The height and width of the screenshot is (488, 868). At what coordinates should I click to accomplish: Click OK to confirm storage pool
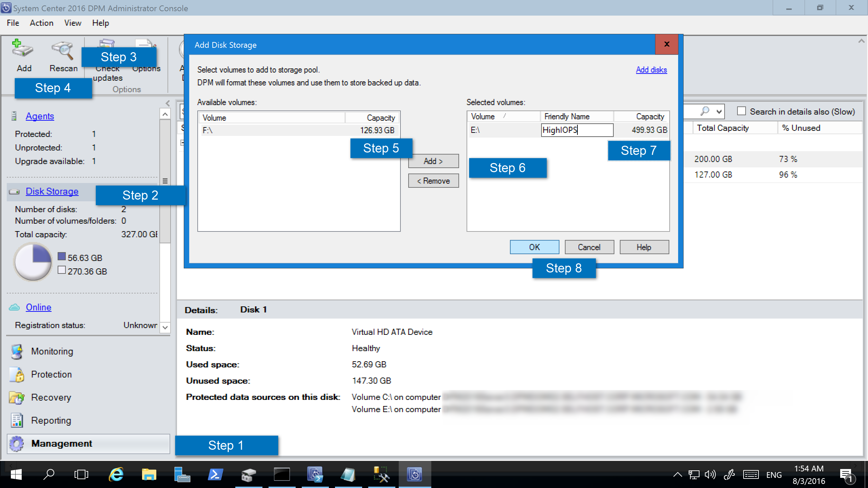click(534, 247)
